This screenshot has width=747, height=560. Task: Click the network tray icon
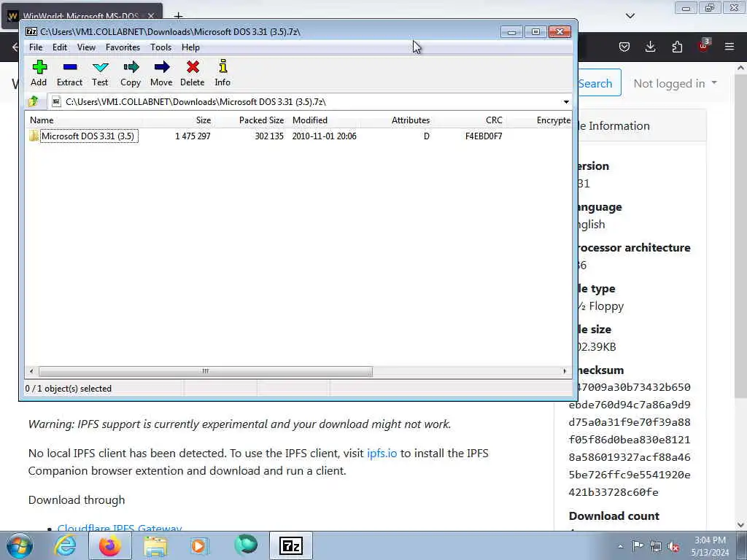tap(656, 546)
